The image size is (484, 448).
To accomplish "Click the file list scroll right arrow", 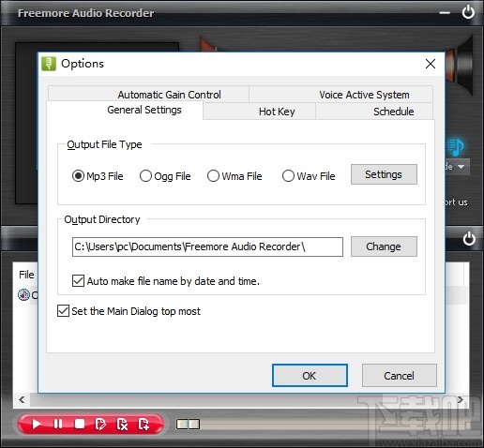I will tap(460, 399).
